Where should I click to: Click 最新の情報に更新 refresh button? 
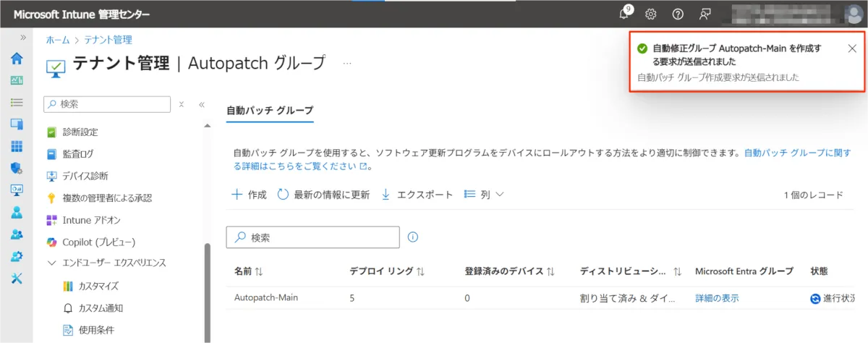coord(323,195)
